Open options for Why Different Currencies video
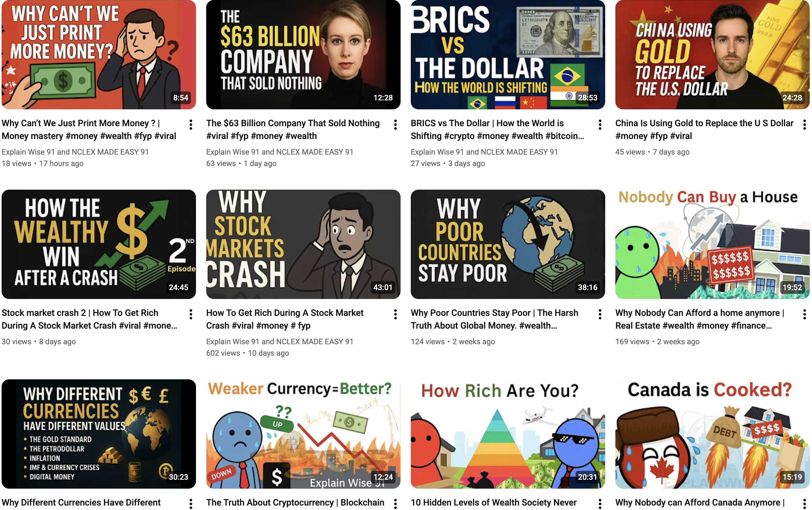Viewport: 812px width, 510px height. point(191,504)
